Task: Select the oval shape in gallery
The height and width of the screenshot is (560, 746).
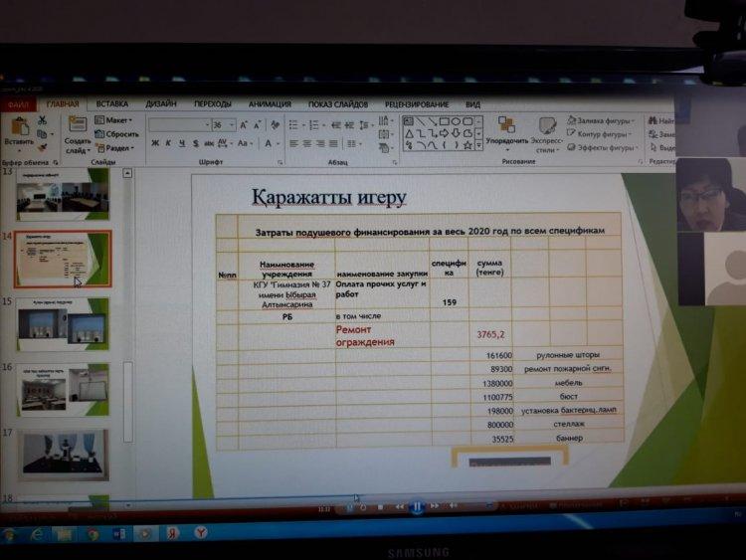Action: click(456, 121)
